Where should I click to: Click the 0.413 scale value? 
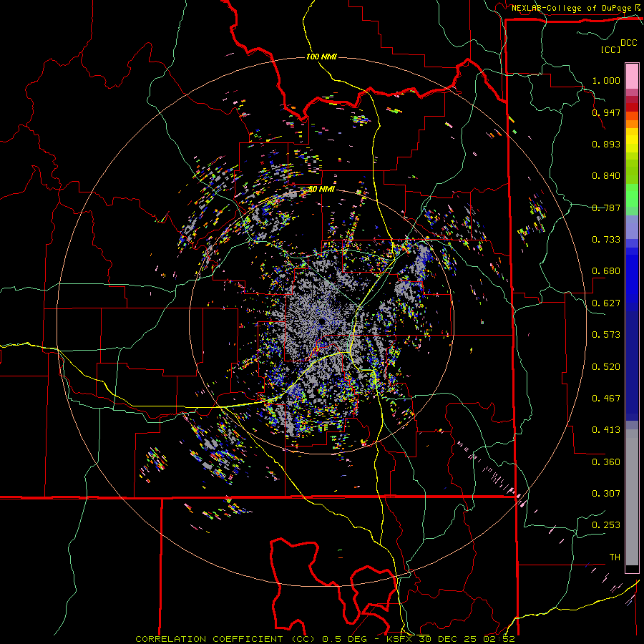tap(606, 430)
